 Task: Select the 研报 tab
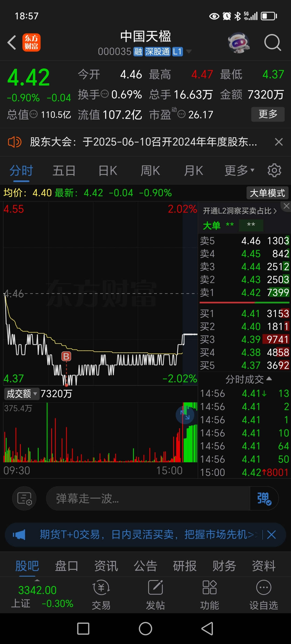185,566
